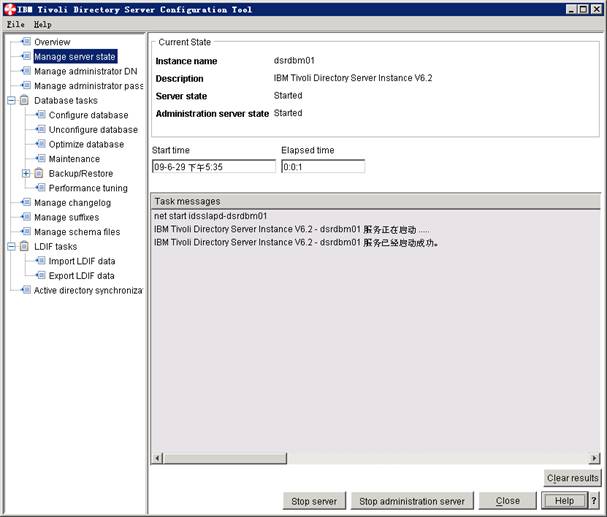Click the IBM Tivoli title bar icon
607x517 pixels.
coord(9,9)
